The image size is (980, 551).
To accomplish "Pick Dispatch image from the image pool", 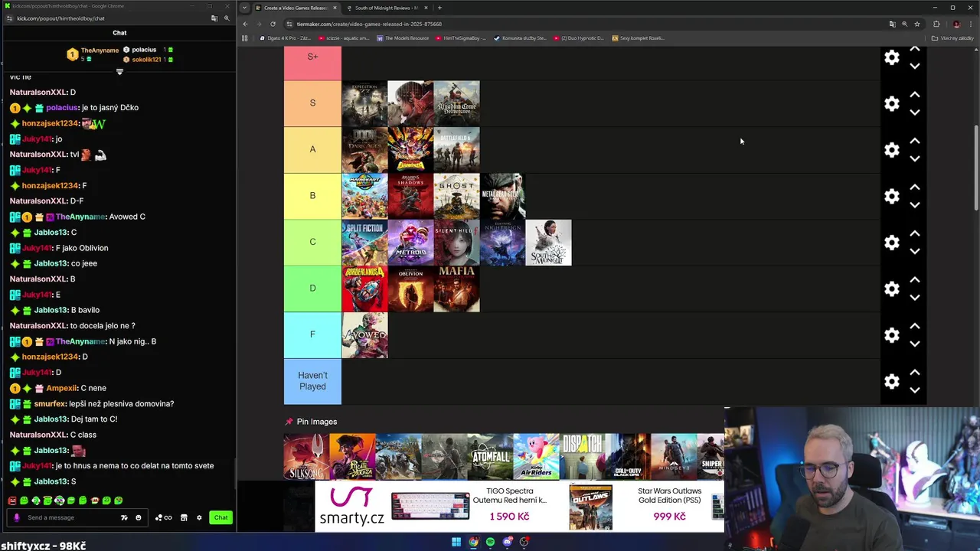I will click(x=582, y=457).
